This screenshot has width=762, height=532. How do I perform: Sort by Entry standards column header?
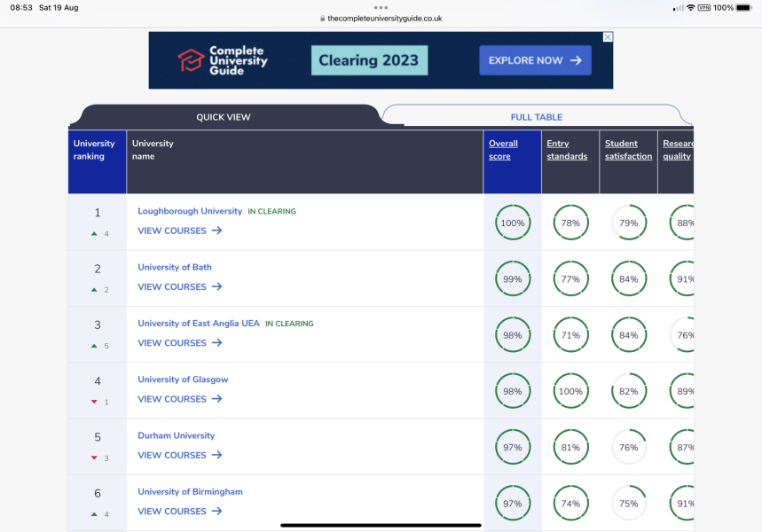click(567, 150)
